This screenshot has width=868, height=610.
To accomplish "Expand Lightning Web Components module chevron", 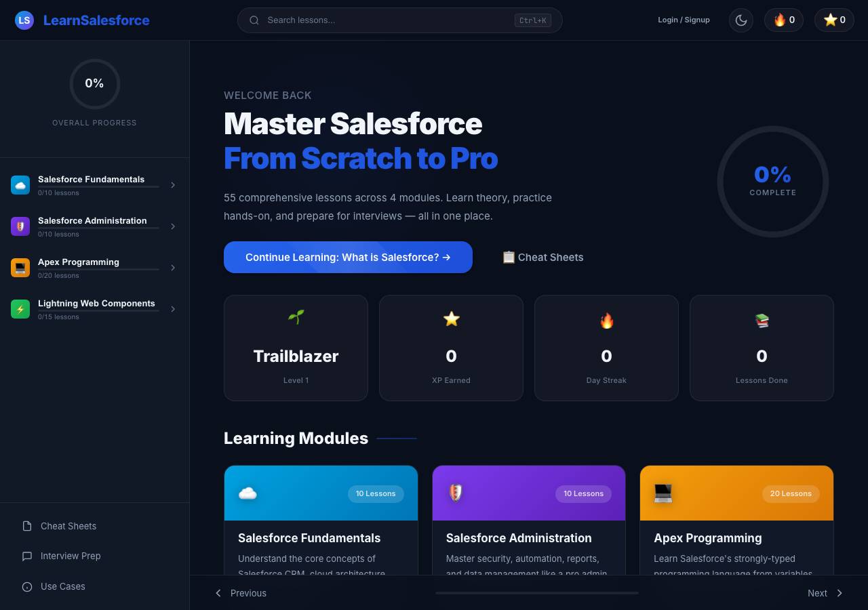I will [x=173, y=309].
